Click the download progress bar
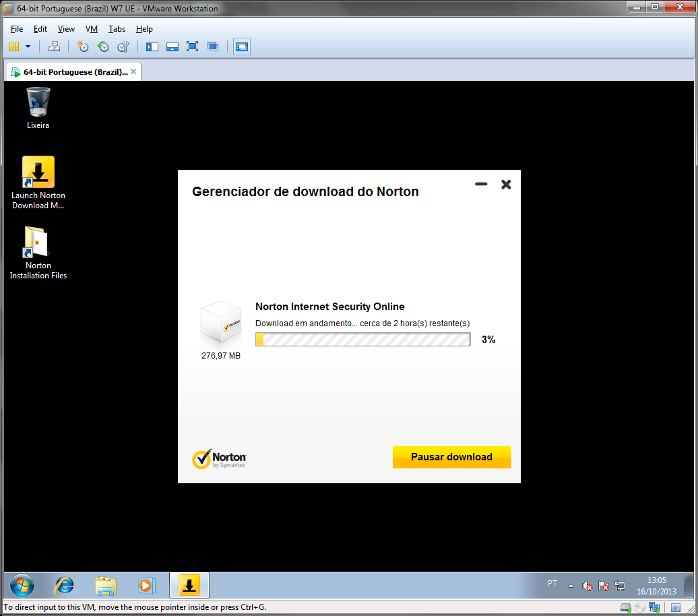This screenshot has width=698, height=616. click(362, 340)
